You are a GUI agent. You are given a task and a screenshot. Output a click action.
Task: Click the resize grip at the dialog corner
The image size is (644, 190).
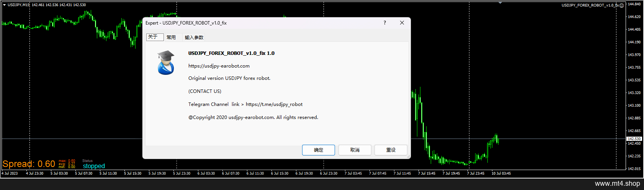point(409,157)
